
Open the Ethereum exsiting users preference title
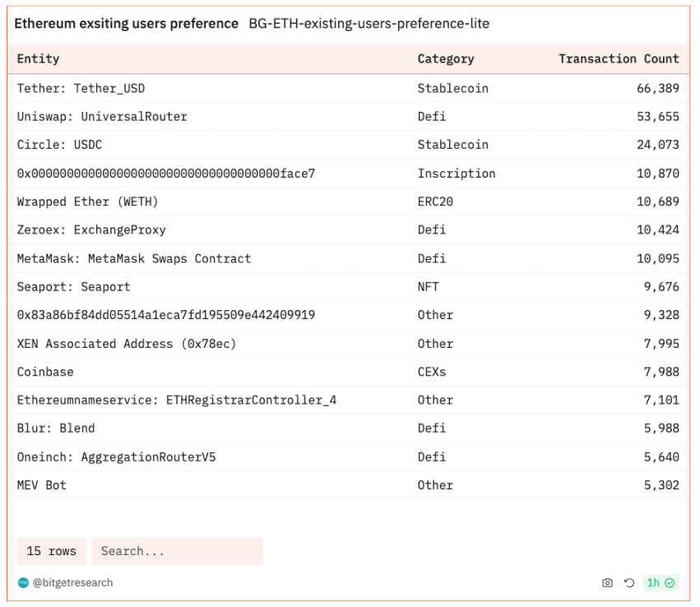coord(126,24)
